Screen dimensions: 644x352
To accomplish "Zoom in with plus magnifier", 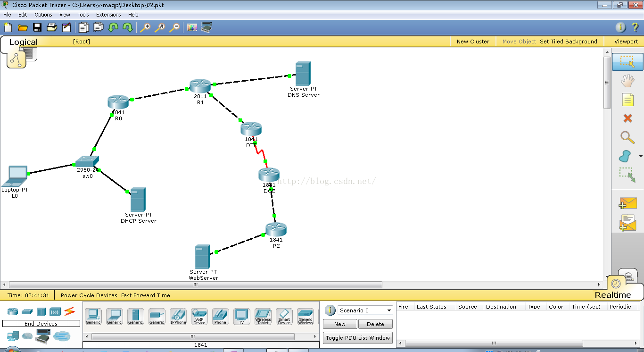I will click(x=145, y=28).
